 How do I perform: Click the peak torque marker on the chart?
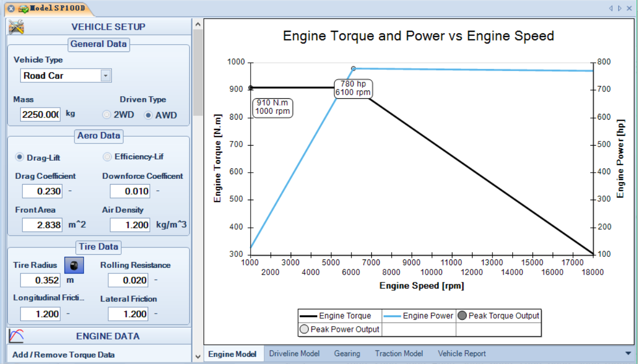coord(251,88)
